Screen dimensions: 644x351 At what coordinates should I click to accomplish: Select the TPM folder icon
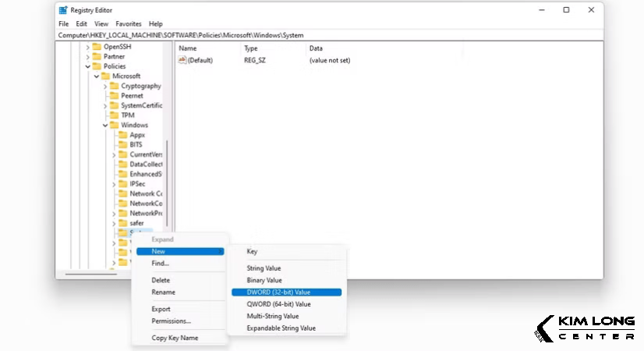114,115
